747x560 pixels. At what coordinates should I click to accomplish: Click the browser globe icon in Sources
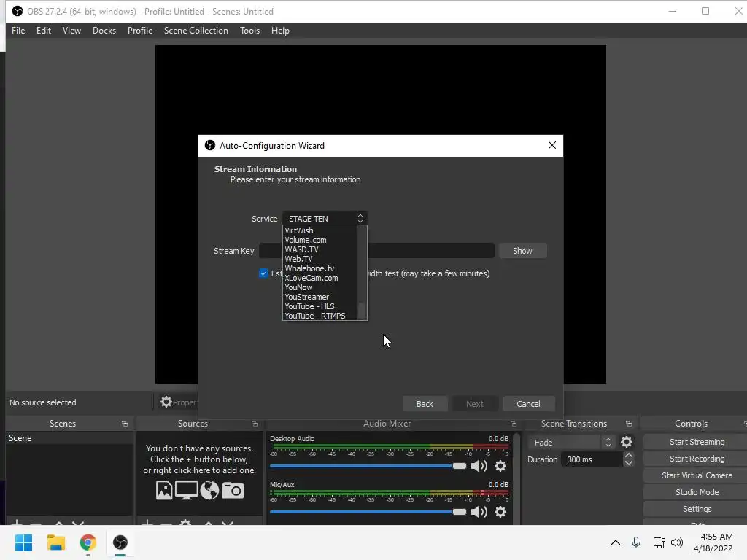click(209, 490)
